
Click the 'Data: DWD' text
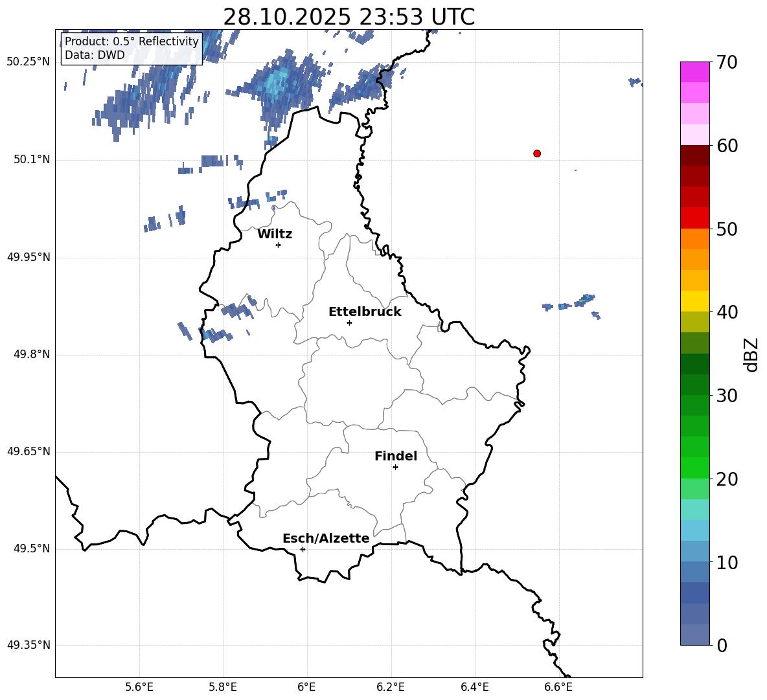click(95, 55)
